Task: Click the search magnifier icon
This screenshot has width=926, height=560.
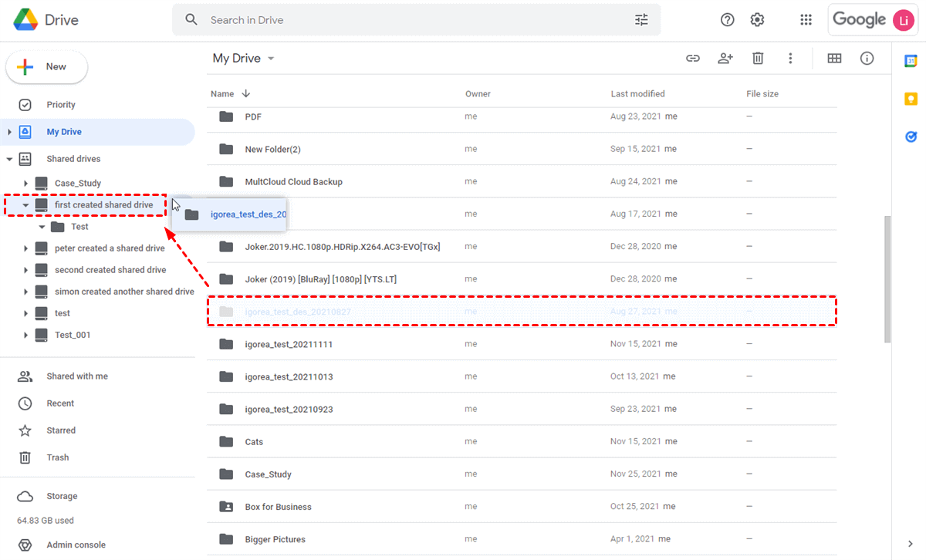Action: pyautogui.click(x=191, y=20)
